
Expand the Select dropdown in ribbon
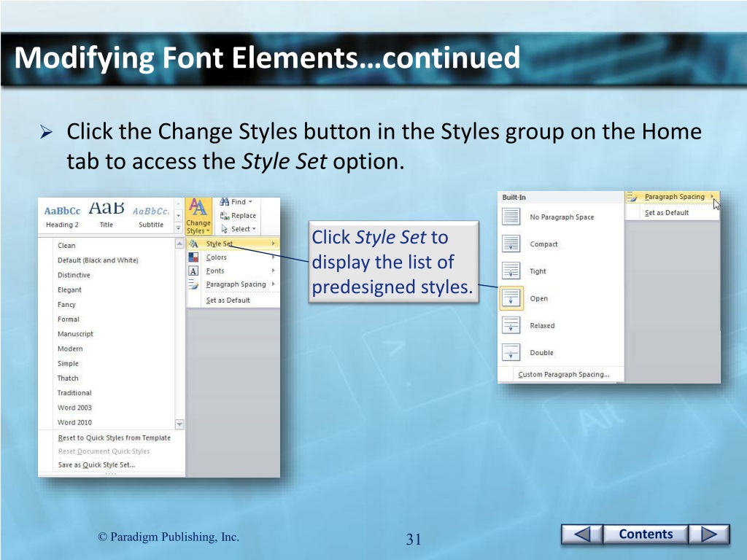click(242, 229)
